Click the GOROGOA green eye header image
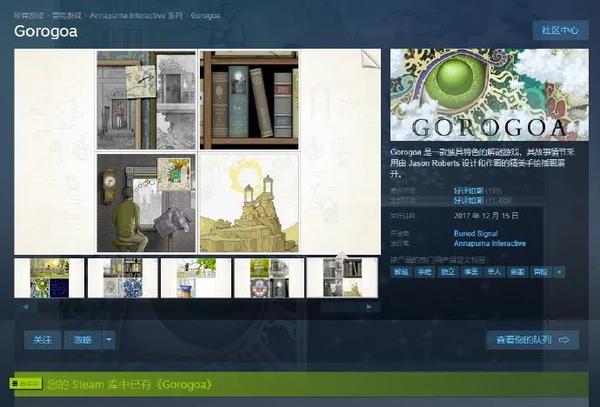Image resolution: width=600 pixels, height=407 pixels. click(489, 95)
